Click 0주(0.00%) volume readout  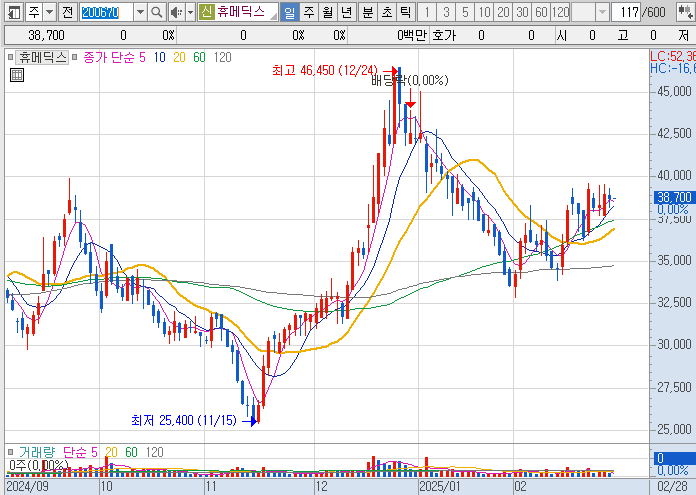[x=39, y=465]
